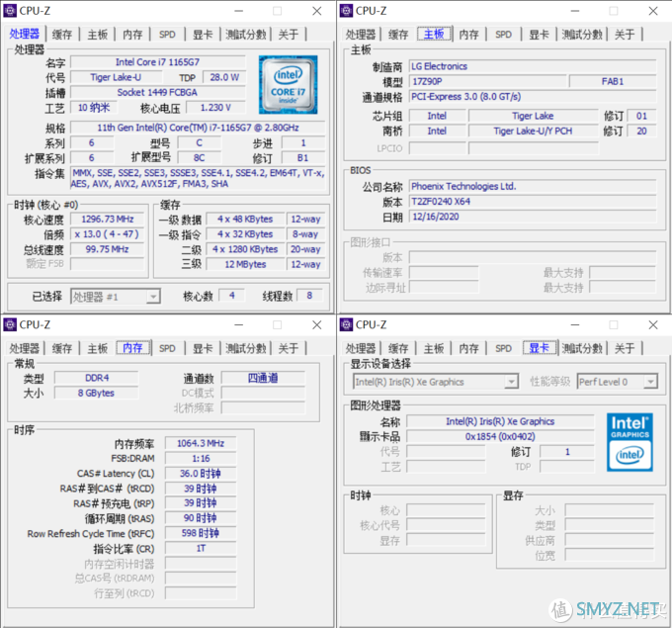This screenshot has width=672, height=628.
Task: Open 内存 tab in mainboard window
Action: point(468,35)
